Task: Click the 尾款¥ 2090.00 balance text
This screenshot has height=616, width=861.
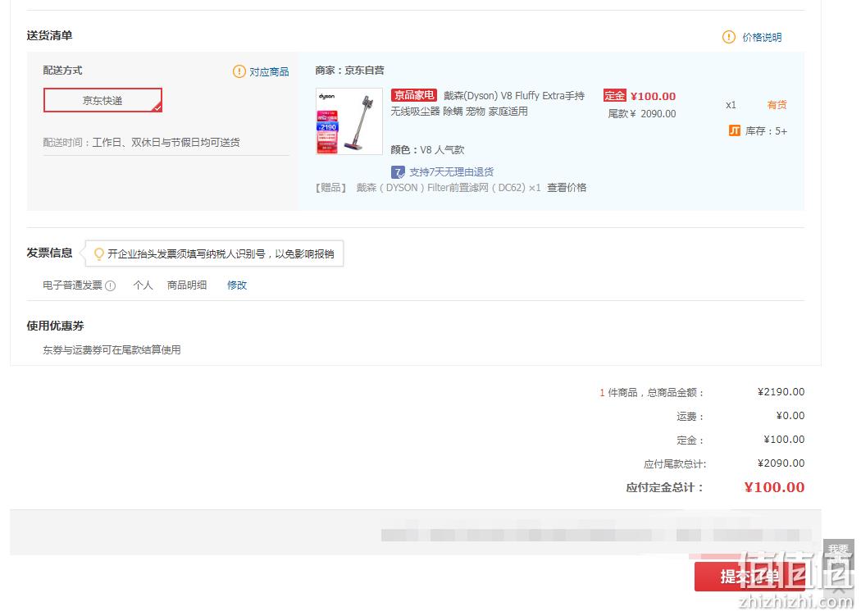Action: pos(642,114)
